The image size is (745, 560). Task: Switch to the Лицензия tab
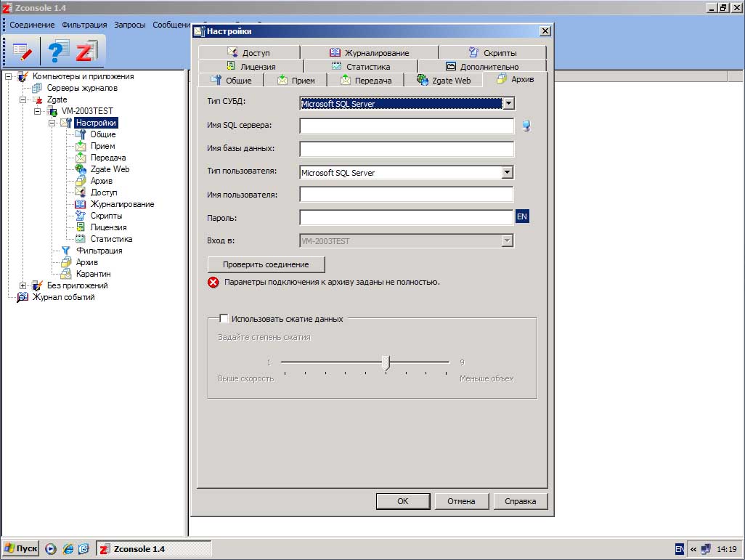[251, 67]
